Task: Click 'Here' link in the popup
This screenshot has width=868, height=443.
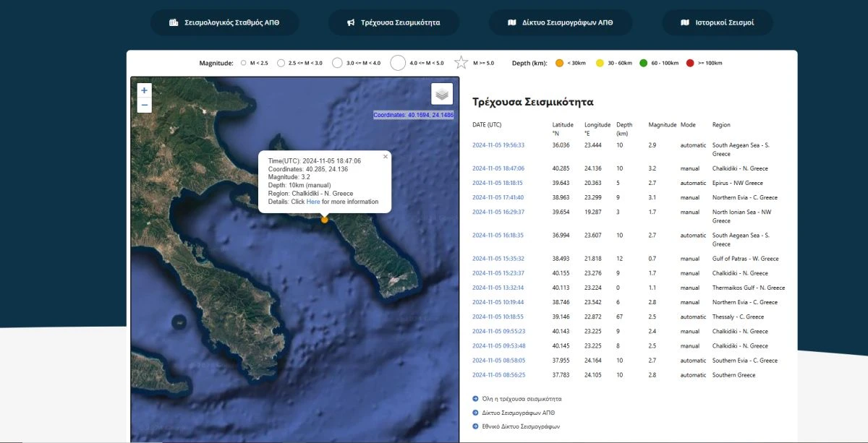Action: [312, 202]
